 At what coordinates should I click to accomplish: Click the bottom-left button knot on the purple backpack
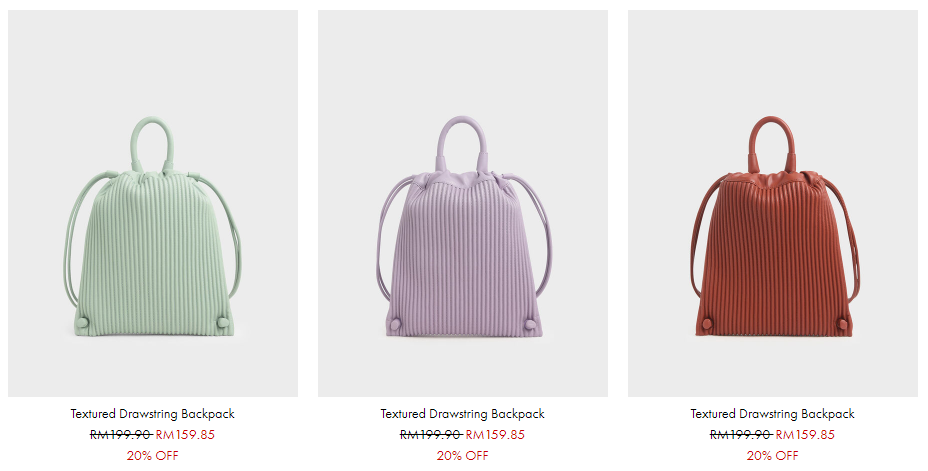pos(395,324)
